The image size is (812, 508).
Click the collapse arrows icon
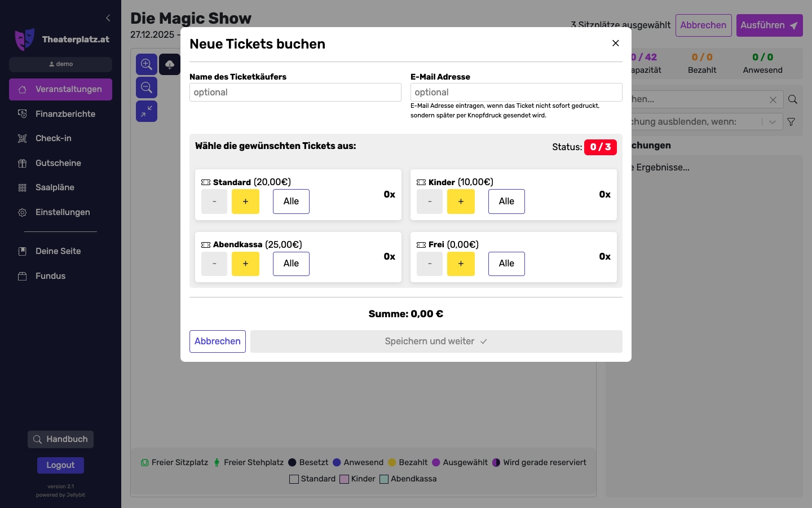tap(147, 111)
